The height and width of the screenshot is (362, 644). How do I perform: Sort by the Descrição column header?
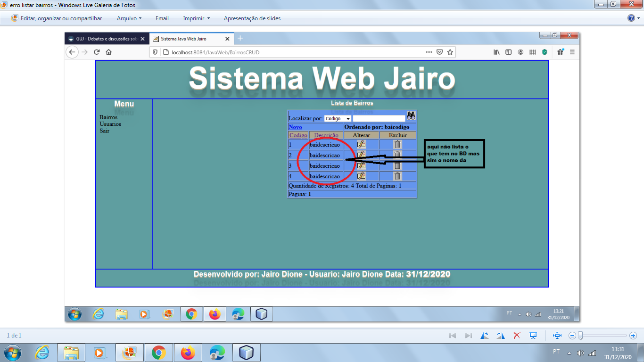coord(326,135)
